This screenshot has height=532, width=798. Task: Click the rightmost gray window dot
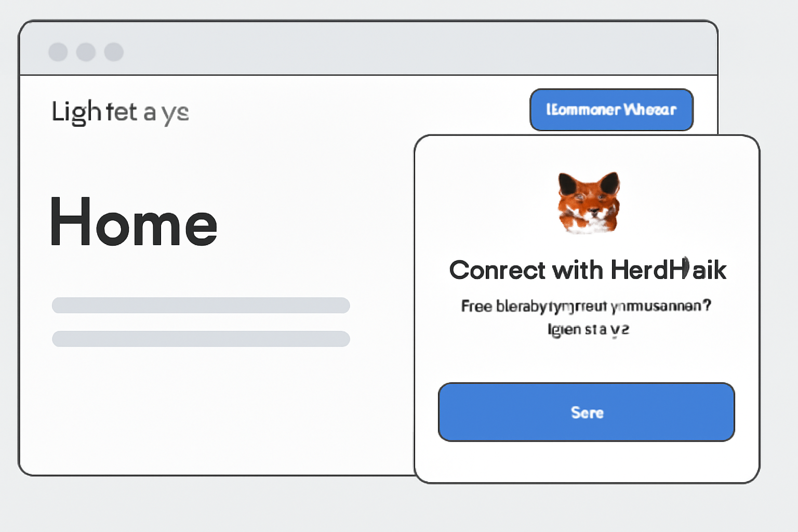point(114,52)
